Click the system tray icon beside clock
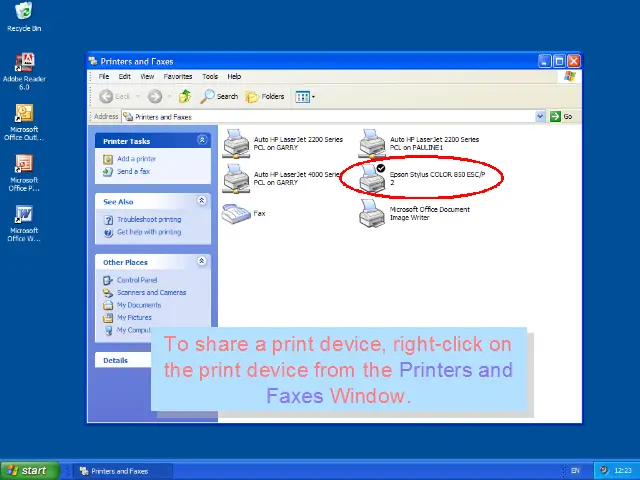This screenshot has height=480, width=640. tap(604, 470)
